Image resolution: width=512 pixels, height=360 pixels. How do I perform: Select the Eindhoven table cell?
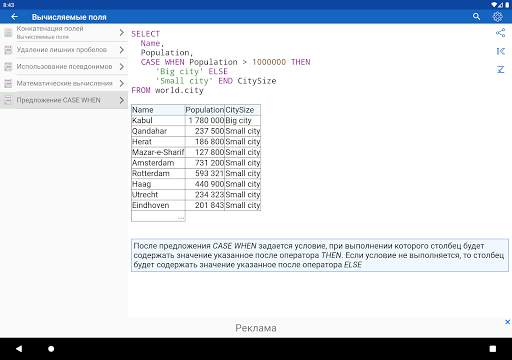(x=158, y=205)
